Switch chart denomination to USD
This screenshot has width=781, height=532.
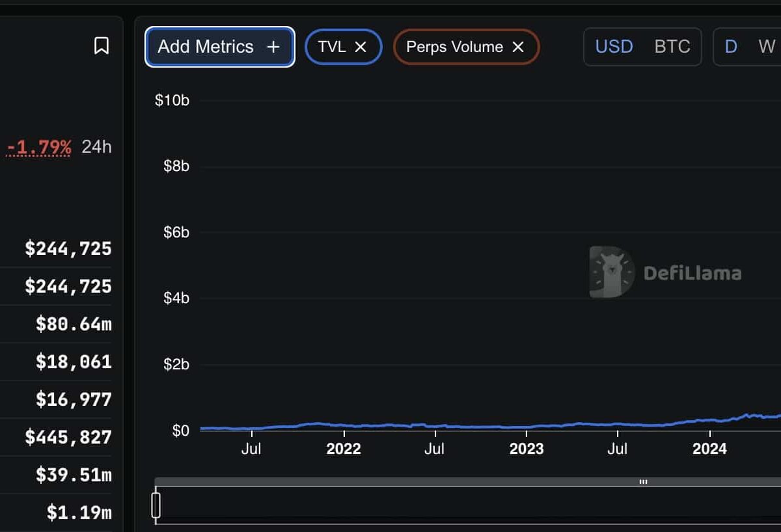(x=614, y=47)
